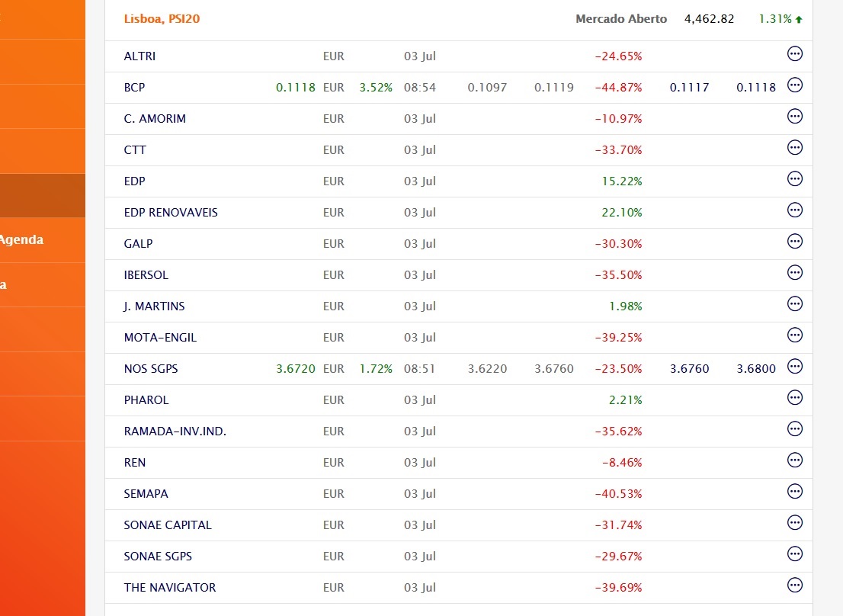Open the options ellipsis for GALP
843x616 pixels.
click(795, 241)
